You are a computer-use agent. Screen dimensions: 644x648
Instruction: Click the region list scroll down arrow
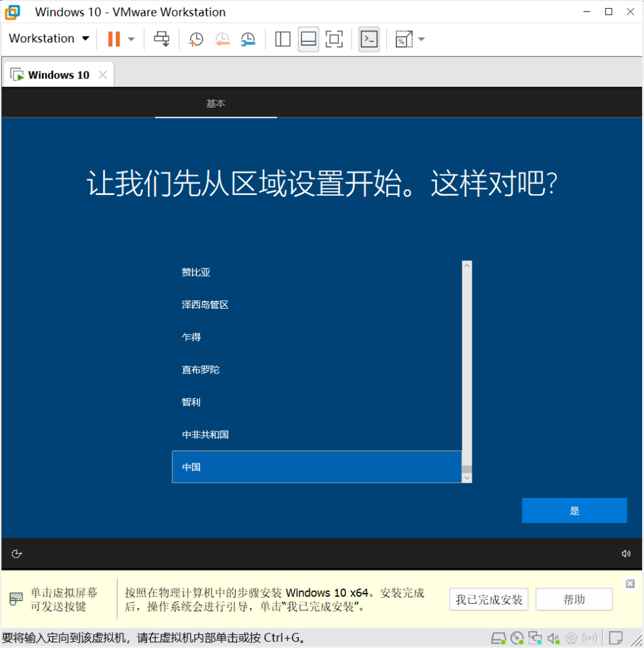click(x=467, y=478)
